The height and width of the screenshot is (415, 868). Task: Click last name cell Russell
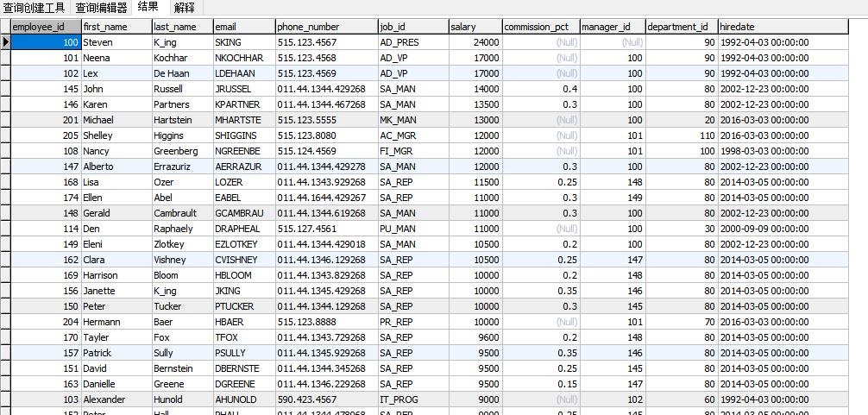(x=183, y=89)
